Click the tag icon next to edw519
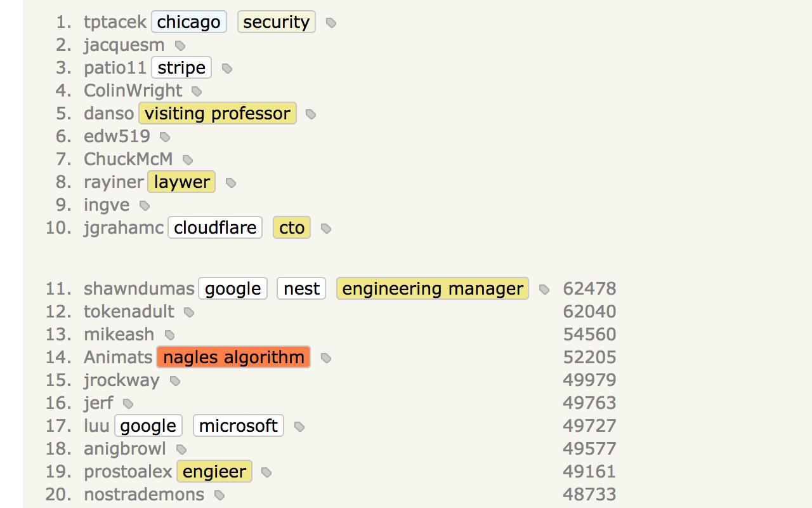 pyautogui.click(x=164, y=137)
